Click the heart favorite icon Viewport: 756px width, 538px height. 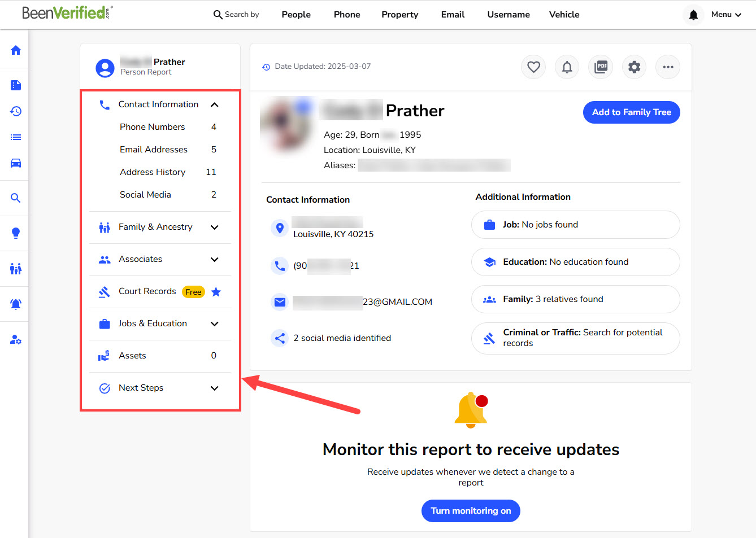click(x=533, y=67)
